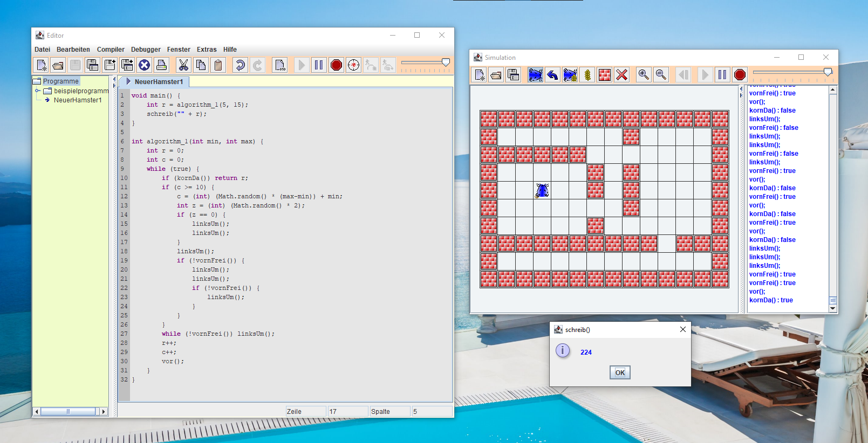Click the Editor floppy icon with plus sign
This screenshot has height=443, width=868.
click(x=110, y=65)
